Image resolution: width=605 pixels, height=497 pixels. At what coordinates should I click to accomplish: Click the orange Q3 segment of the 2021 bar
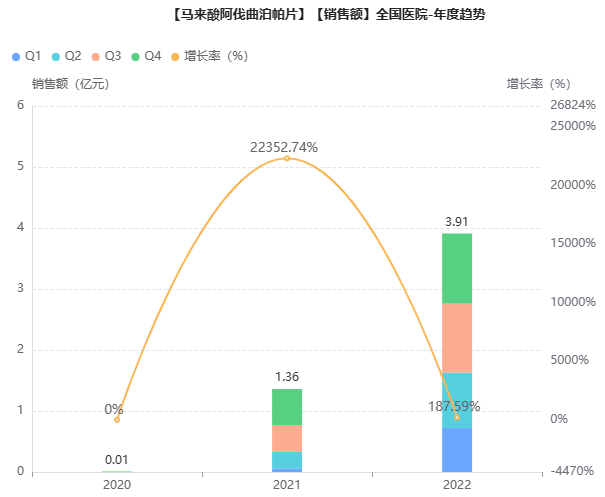(x=287, y=438)
